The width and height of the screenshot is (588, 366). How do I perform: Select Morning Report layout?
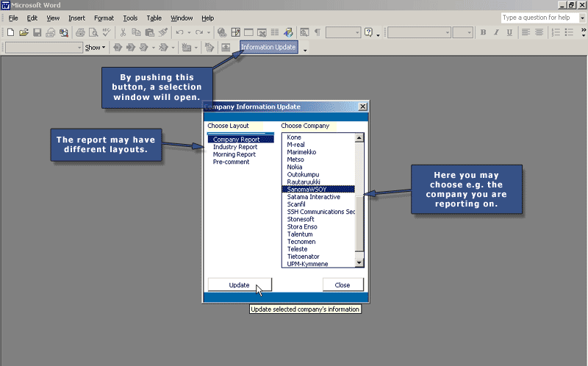234,154
